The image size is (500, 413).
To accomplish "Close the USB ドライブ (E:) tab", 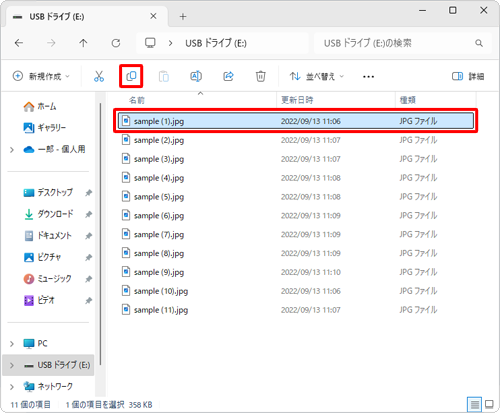I will (153, 16).
